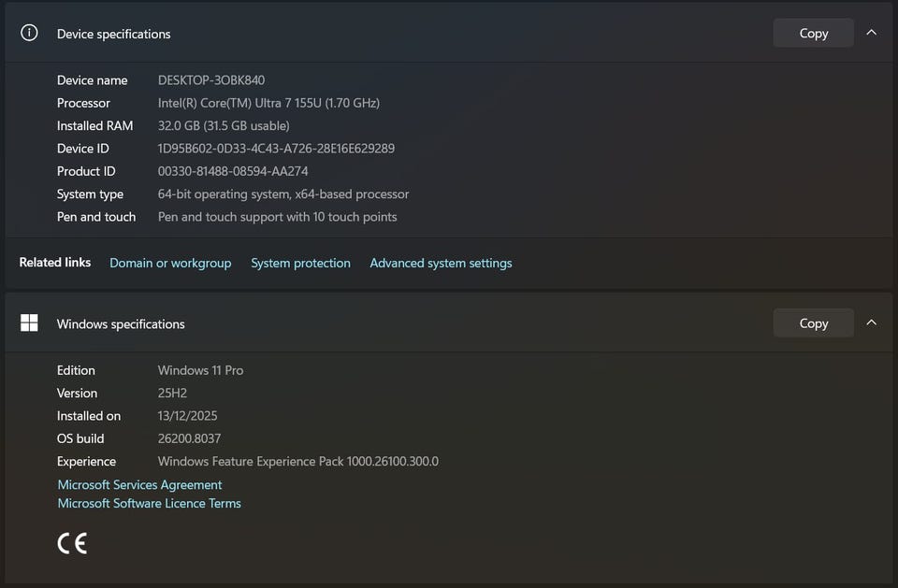
Task: Select the 10 touch points value
Action: 277,217
